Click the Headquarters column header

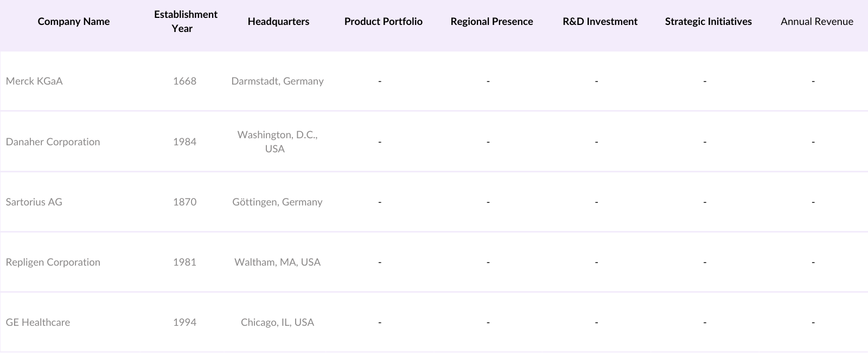pos(278,22)
